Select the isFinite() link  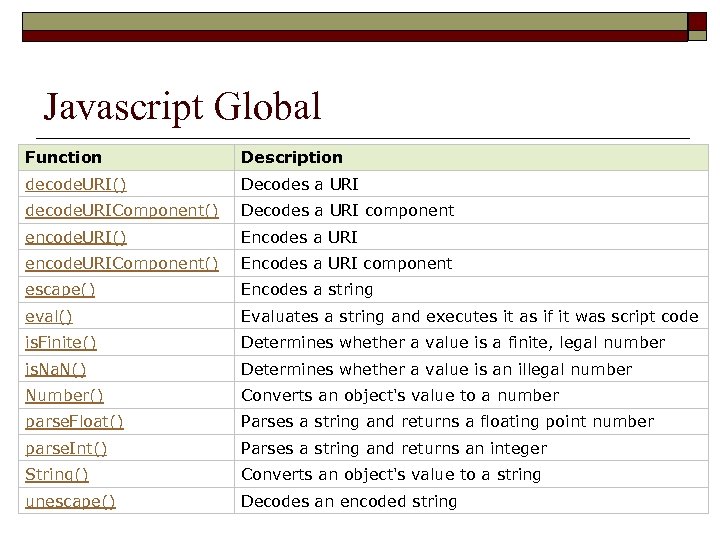[x=61, y=342]
